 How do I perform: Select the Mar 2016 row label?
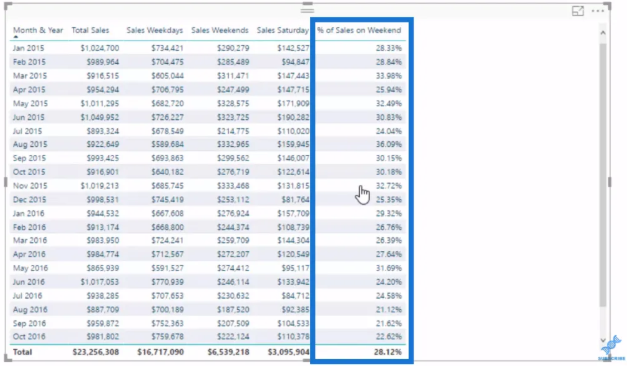tap(30, 240)
